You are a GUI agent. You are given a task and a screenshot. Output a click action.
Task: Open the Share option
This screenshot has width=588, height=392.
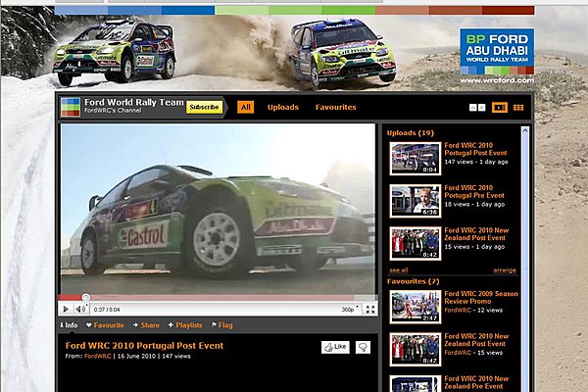(x=146, y=324)
